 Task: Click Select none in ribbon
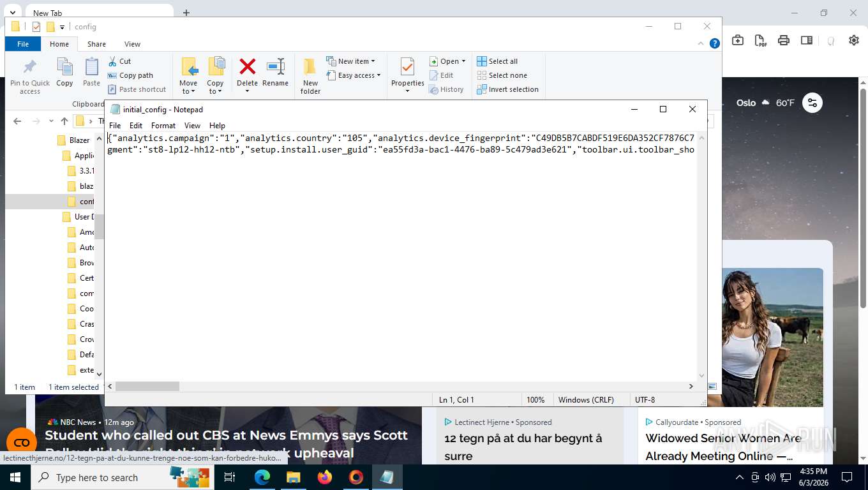502,75
